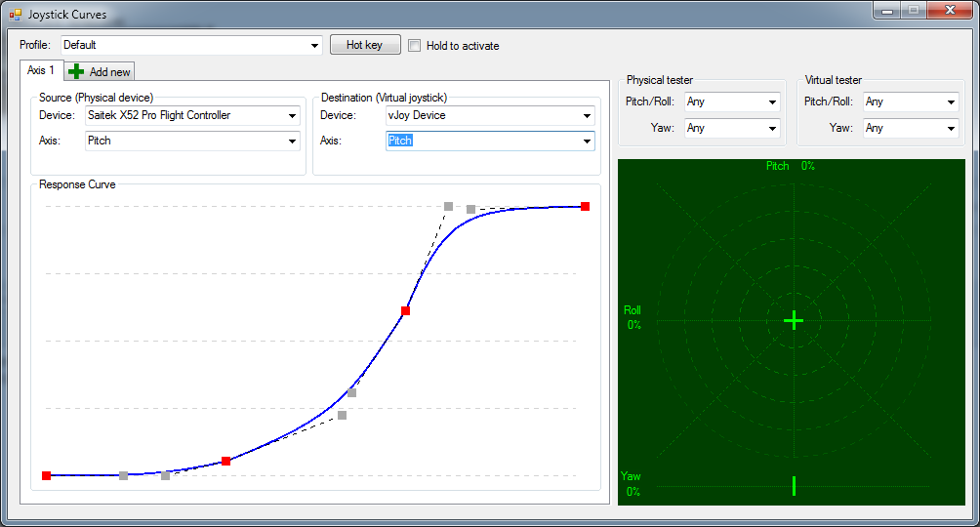Open the Source Device dropdown showing Saitek X52
This screenshot has width=980, height=527.
click(x=192, y=115)
